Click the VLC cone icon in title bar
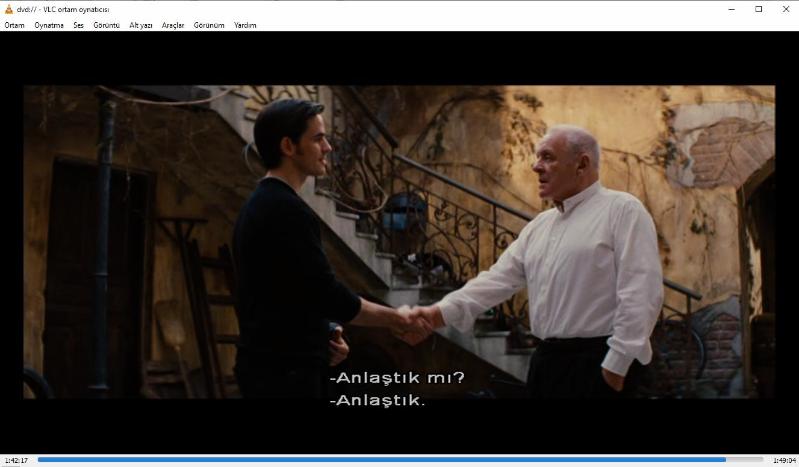This screenshot has width=799, height=467. click(9, 9)
